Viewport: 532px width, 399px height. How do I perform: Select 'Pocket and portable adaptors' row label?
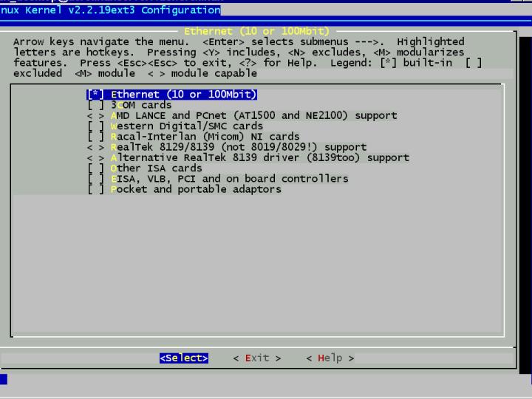(x=196, y=189)
